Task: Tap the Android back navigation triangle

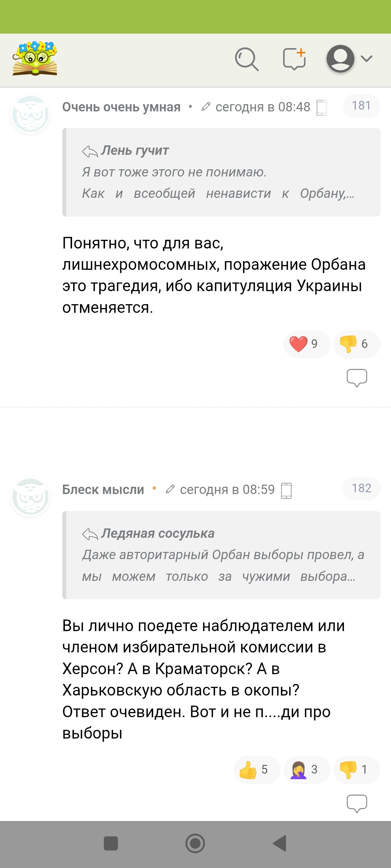Action: [x=279, y=843]
